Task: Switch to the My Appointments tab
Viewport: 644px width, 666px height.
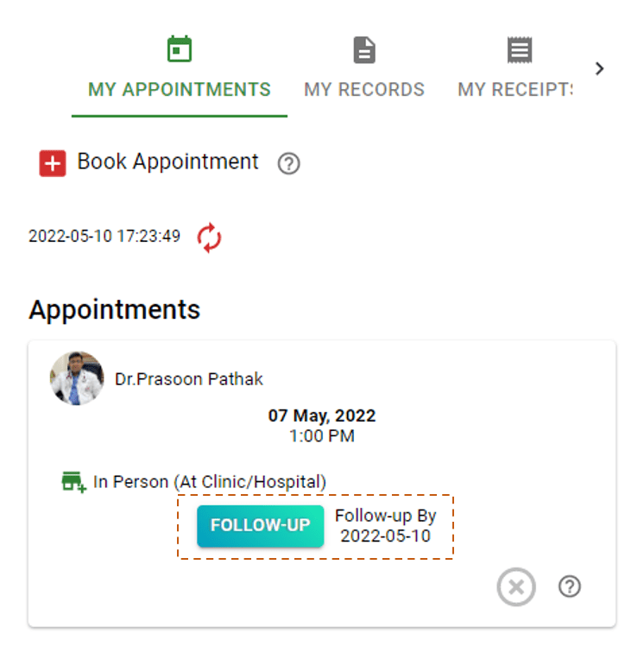Action: click(180, 90)
